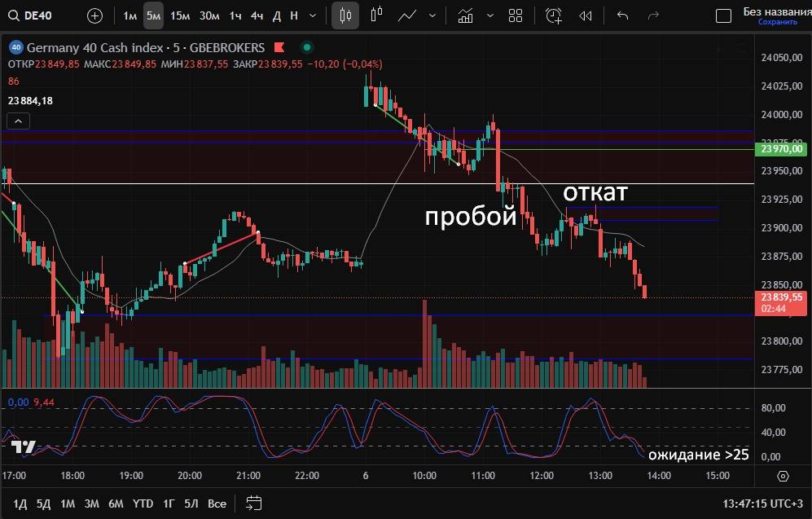Screen dimensions: 812x519
Task: Open the go to date calendar icon
Action: [x=253, y=503]
